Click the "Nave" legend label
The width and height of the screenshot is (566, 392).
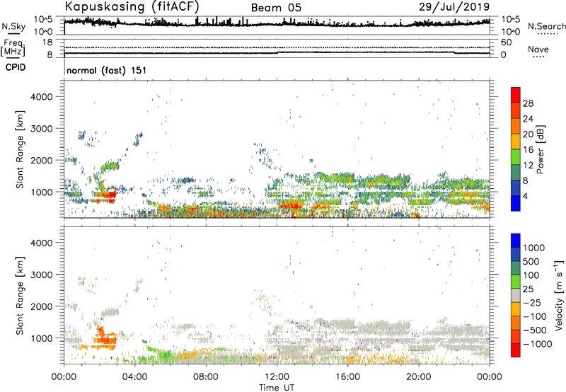pyautogui.click(x=538, y=49)
